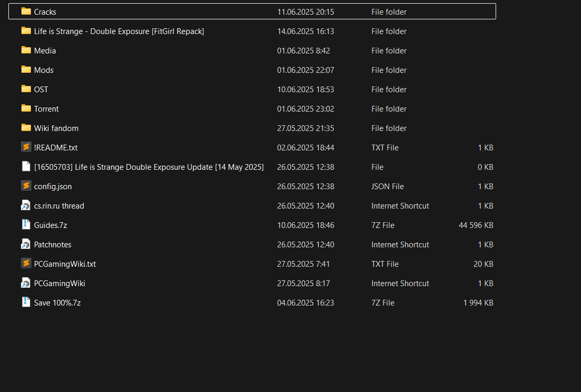Click the 'JSON File' type cell

tap(388, 187)
